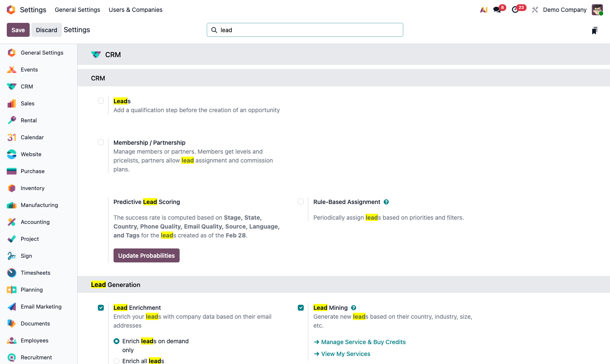This screenshot has width=610, height=364.
Task: Open the Demo Company selector
Action: tap(565, 9)
